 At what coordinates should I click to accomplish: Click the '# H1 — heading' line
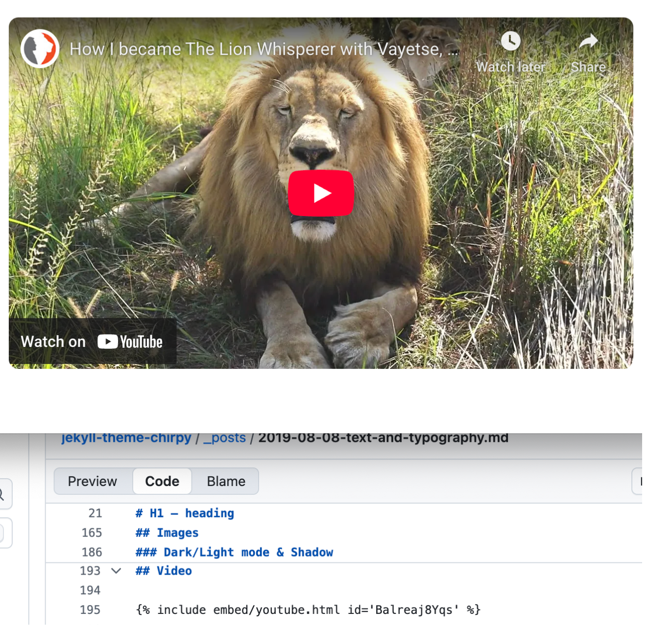(x=185, y=513)
